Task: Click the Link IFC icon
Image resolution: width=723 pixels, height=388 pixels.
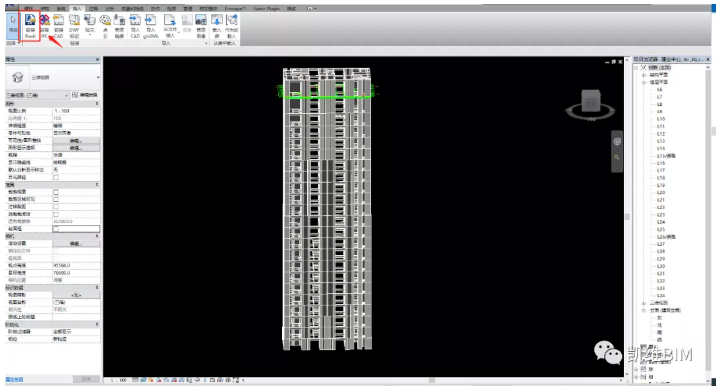Action: (44, 26)
